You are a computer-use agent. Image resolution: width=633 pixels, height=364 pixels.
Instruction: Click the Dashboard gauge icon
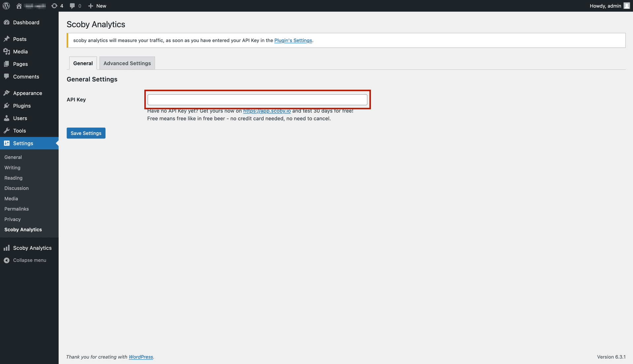[x=7, y=22]
